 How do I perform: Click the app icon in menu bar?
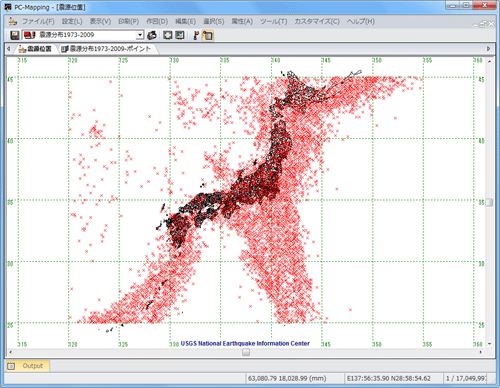tap(13, 21)
